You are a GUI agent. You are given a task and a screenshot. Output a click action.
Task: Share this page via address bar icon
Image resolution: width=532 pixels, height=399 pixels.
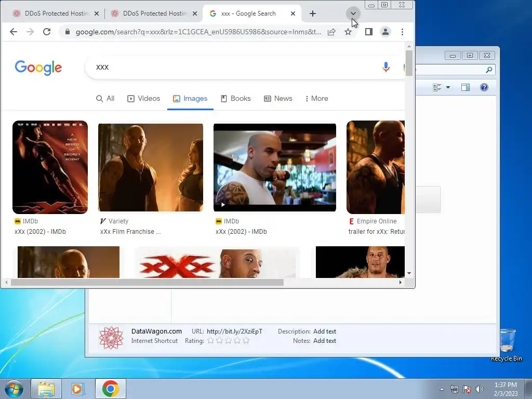pyautogui.click(x=331, y=32)
